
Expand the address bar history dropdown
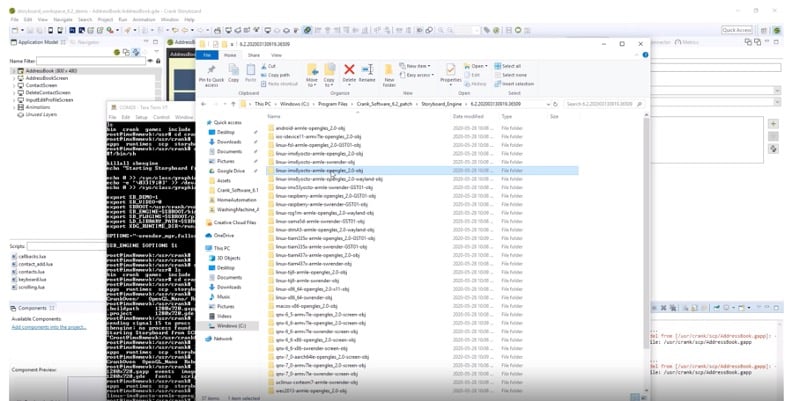point(548,104)
